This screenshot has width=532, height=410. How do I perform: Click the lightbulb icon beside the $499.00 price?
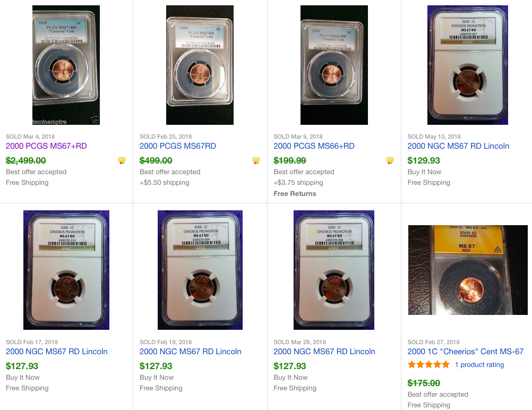(256, 160)
